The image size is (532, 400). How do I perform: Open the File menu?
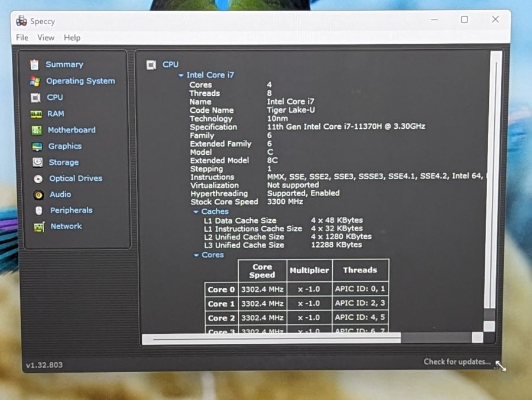(x=22, y=38)
